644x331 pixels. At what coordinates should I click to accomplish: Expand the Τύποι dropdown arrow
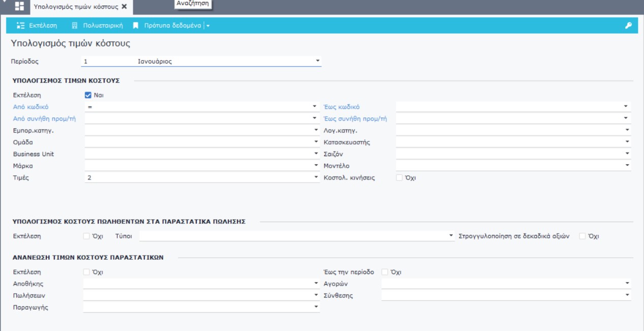click(x=451, y=236)
